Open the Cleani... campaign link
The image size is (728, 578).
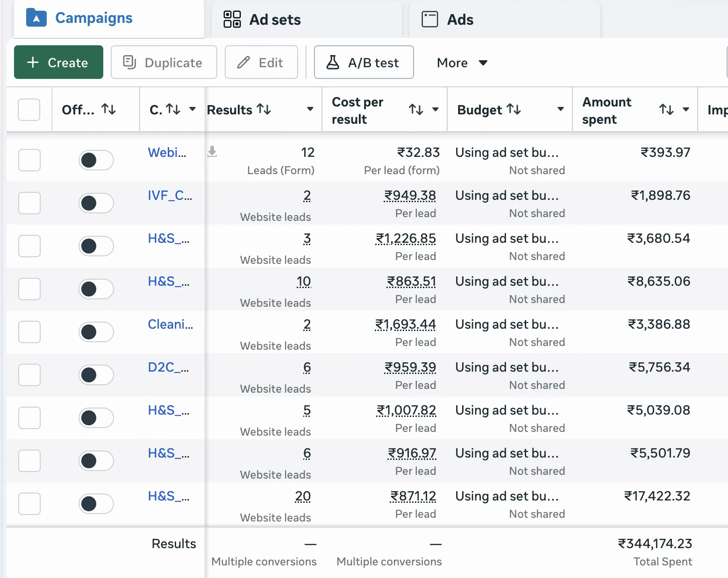tap(170, 324)
